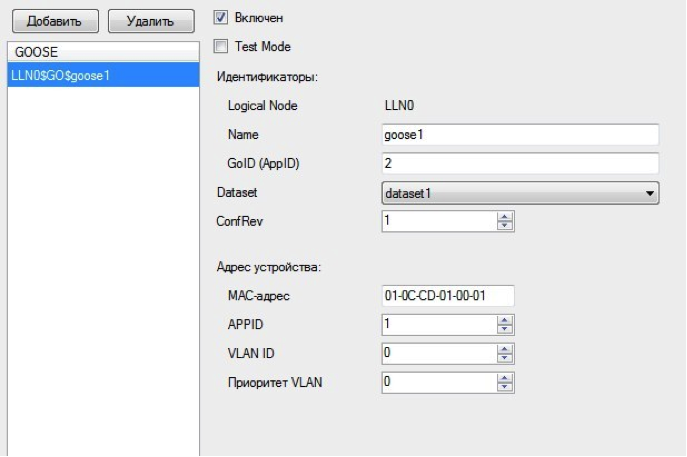
Task: Click the GoID (AppID) input field
Action: coord(520,164)
